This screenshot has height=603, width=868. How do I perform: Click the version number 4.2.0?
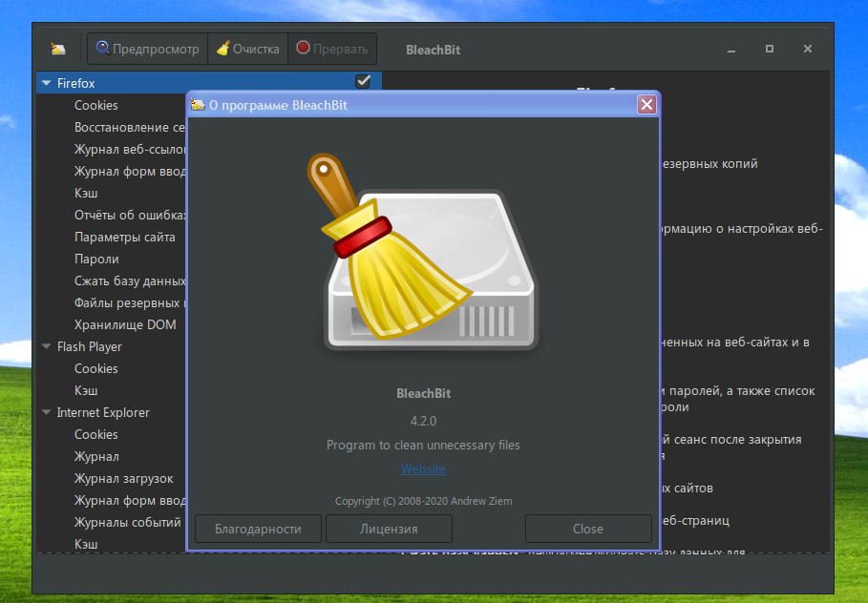(423, 421)
